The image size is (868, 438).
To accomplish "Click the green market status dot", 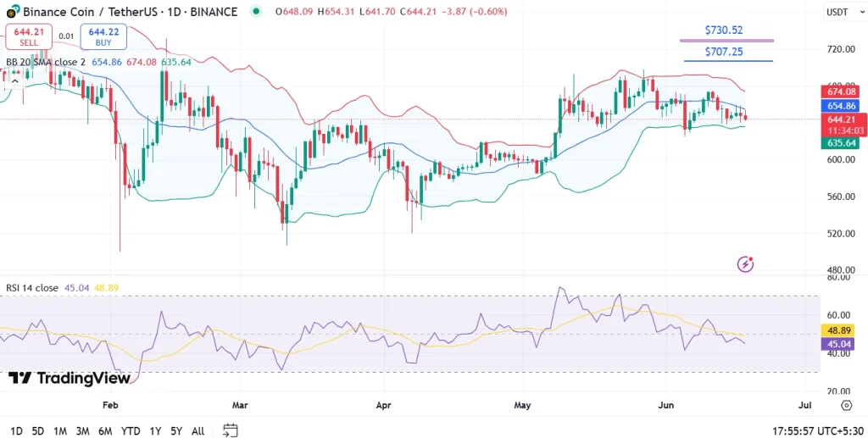I will [x=255, y=10].
